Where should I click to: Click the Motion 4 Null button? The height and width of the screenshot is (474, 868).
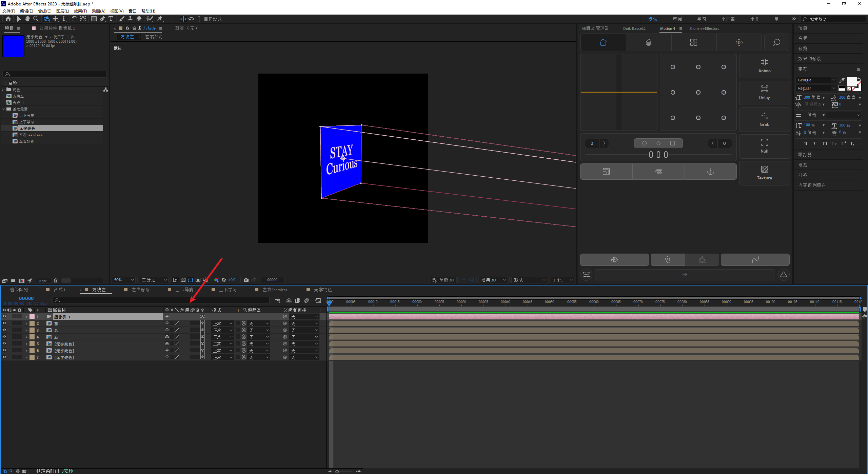pos(764,146)
